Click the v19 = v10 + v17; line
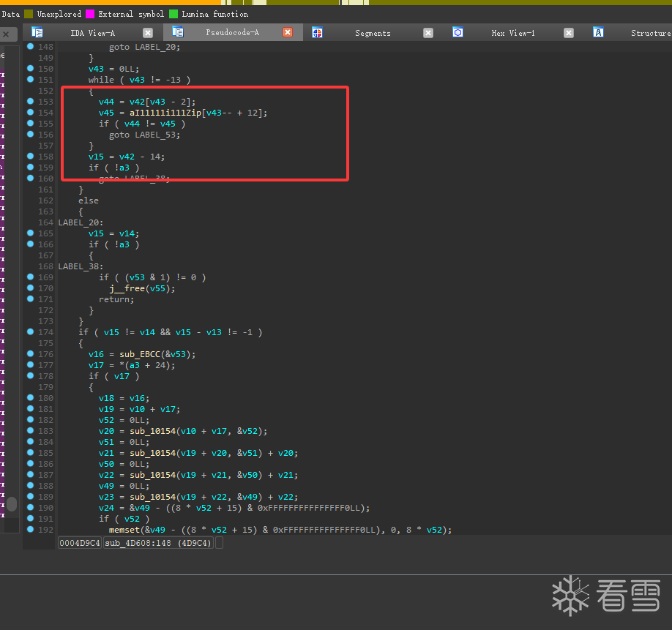This screenshot has width=672, height=630. tap(139, 409)
